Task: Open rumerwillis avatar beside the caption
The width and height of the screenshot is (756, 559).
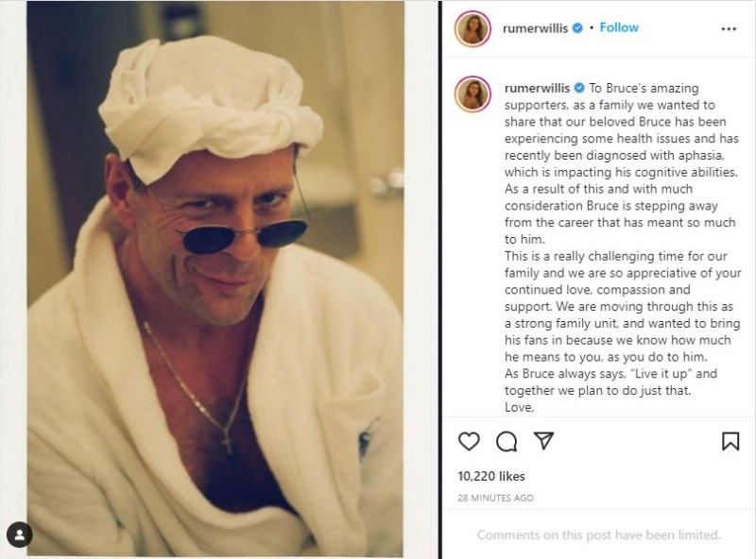Action: click(x=472, y=93)
